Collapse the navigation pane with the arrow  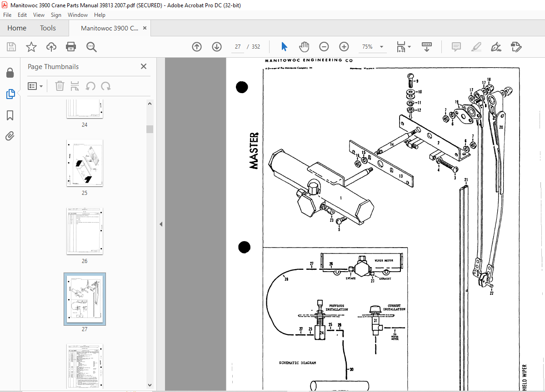tap(161, 224)
